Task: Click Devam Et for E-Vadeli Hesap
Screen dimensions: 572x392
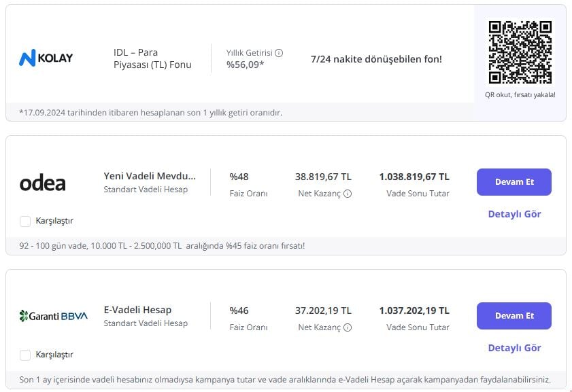Action: (x=514, y=315)
